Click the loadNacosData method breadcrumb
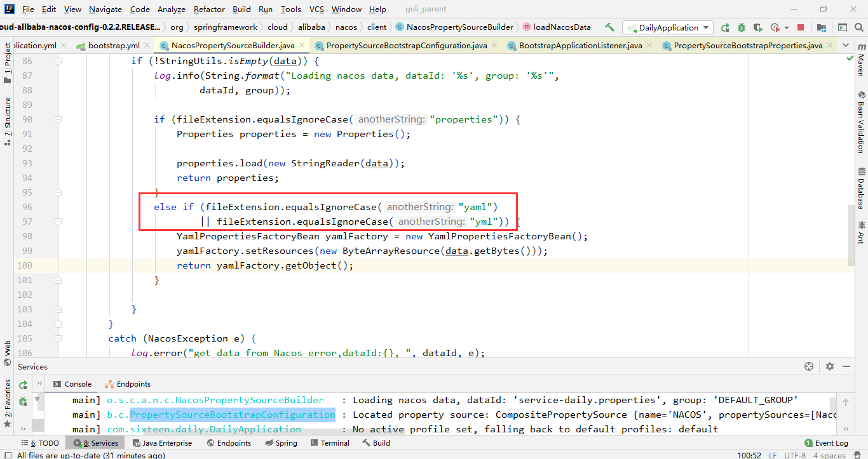The height and width of the screenshot is (459, 868). [557, 27]
